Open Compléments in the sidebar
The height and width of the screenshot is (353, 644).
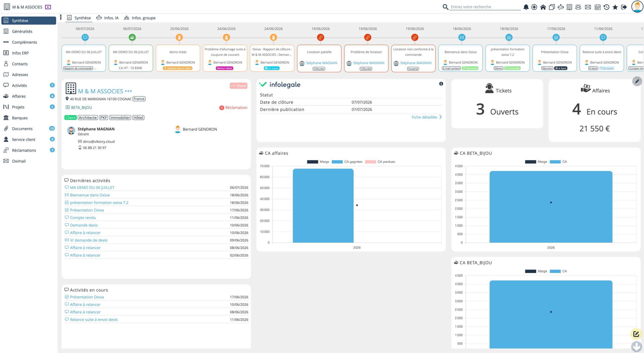(29, 42)
